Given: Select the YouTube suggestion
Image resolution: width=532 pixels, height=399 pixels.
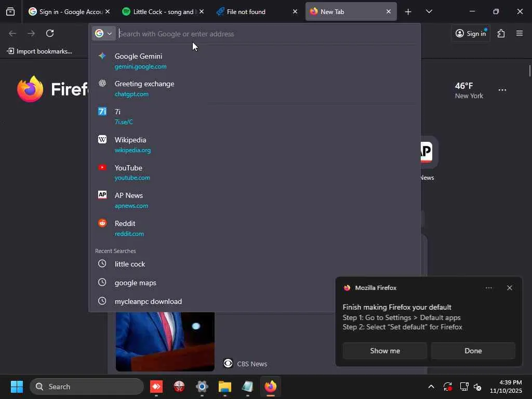Looking at the screenshot, I should coord(255,172).
